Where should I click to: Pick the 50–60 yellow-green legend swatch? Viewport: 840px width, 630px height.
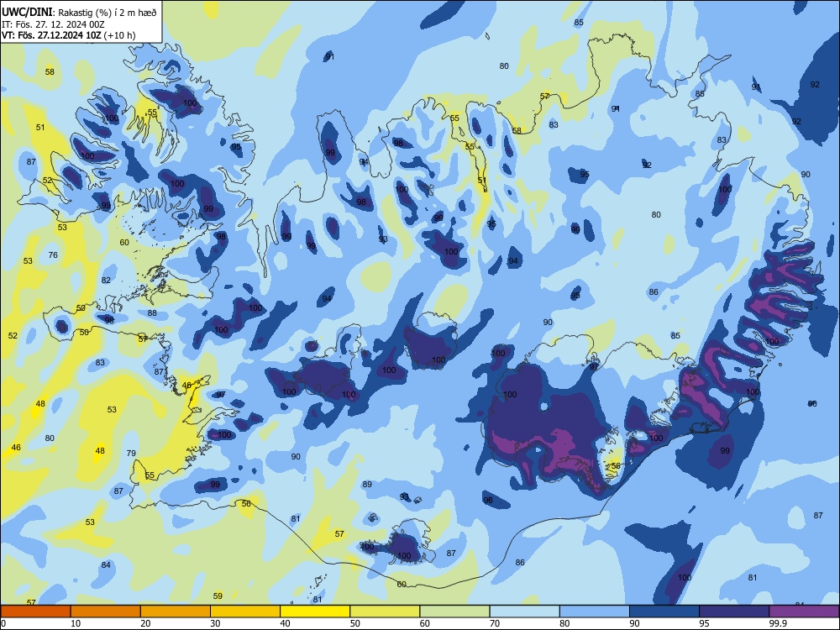click(x=385, y=612)
